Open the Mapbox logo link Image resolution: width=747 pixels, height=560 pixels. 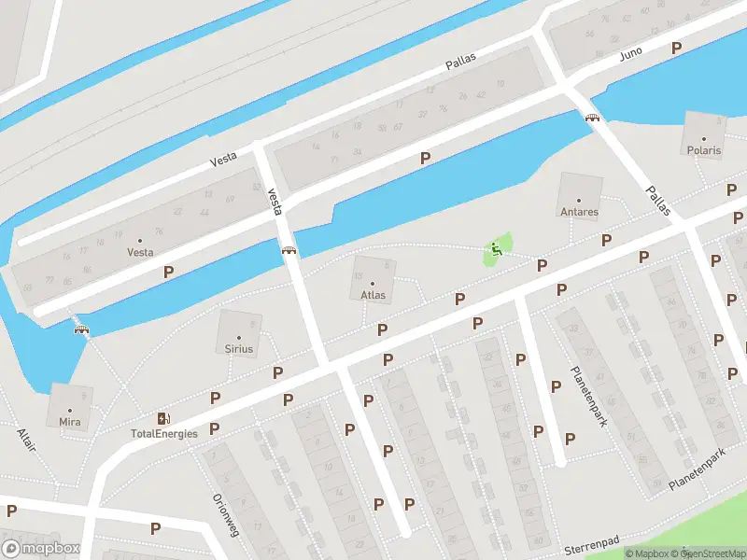click(40, 548)
